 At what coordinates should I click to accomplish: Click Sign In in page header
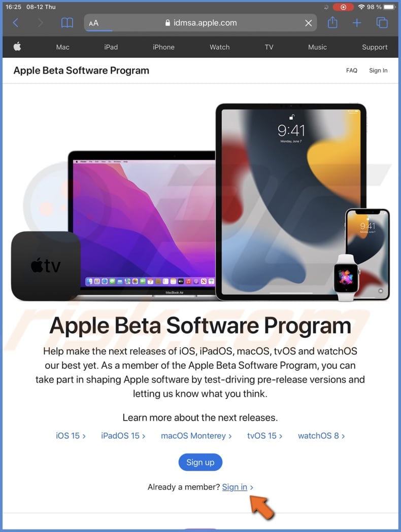pyautogui.click(x=378, y=70)
